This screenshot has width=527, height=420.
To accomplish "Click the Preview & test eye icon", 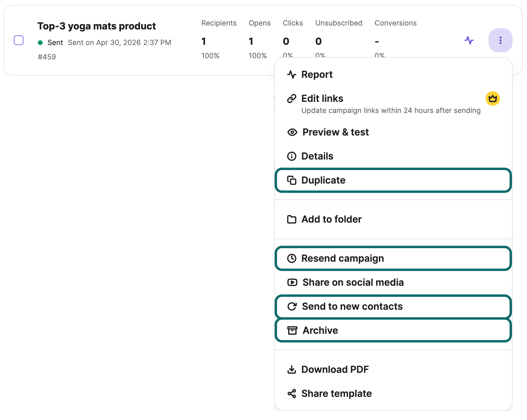I will pyautogui.click(x=292, y=132).
